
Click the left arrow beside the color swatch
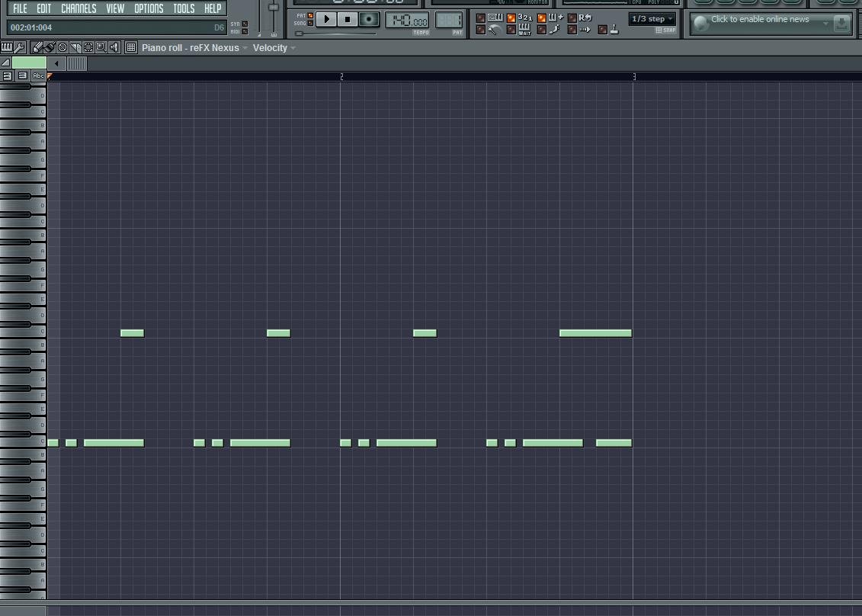coord(56,63)
